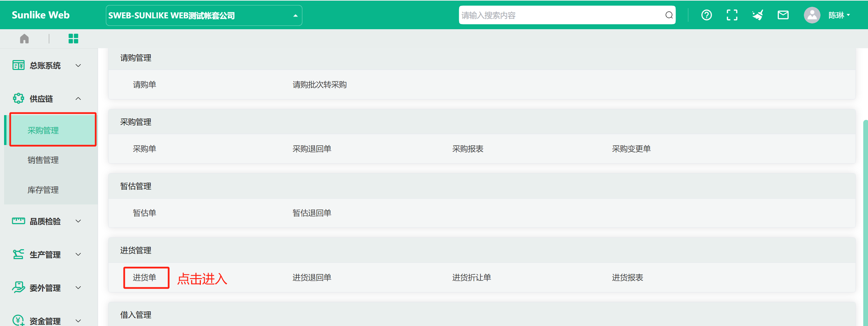The height and width of the screenshot is (326, 868).
Task: Open the 请购单 link
Action: pyautogui.click(x=145, y=85)
